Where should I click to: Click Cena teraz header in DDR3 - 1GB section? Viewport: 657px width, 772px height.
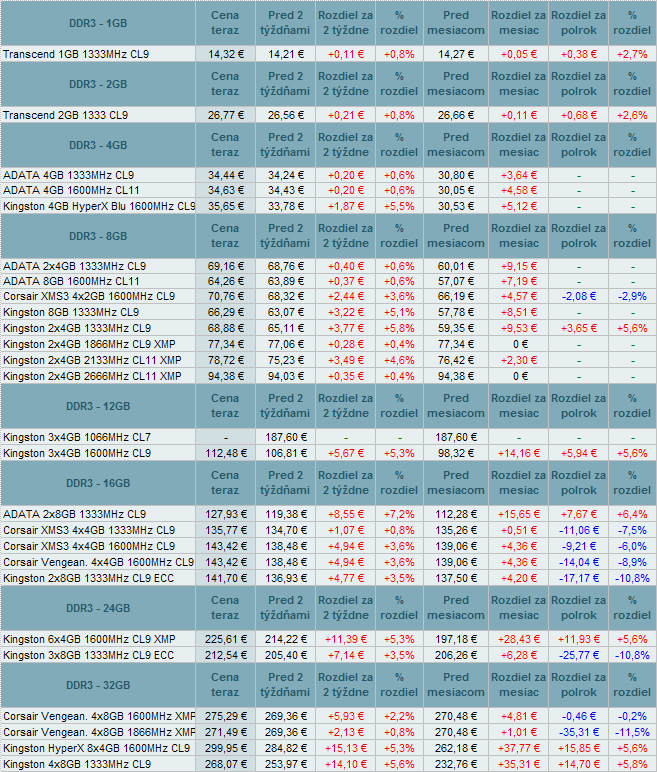pos(225,23)
